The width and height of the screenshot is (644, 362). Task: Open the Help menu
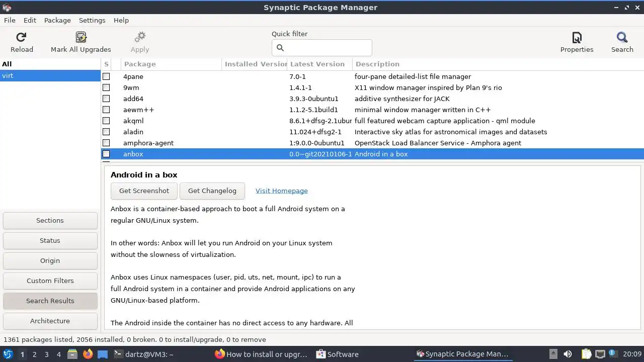point(121,20)
